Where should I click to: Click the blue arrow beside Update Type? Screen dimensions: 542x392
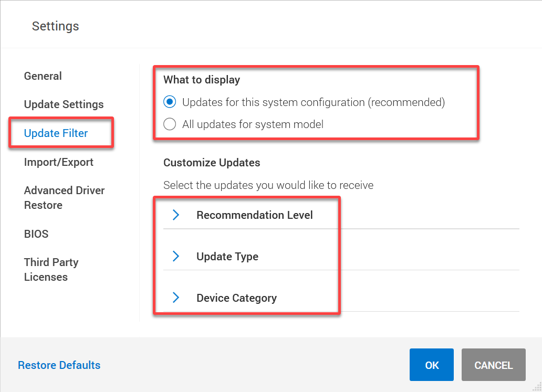click(x=175, y=256)
